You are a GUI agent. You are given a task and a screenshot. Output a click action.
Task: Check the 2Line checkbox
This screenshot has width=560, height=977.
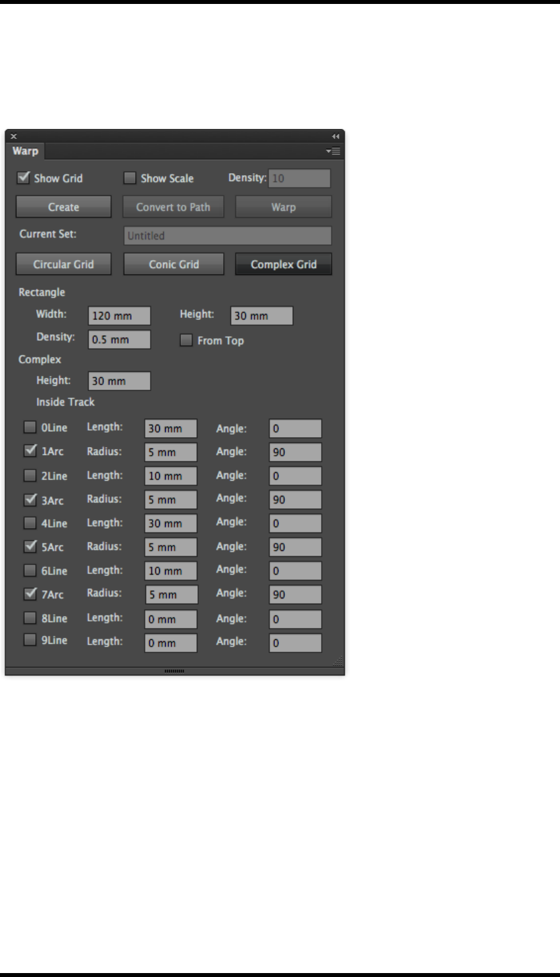[30, 475]
